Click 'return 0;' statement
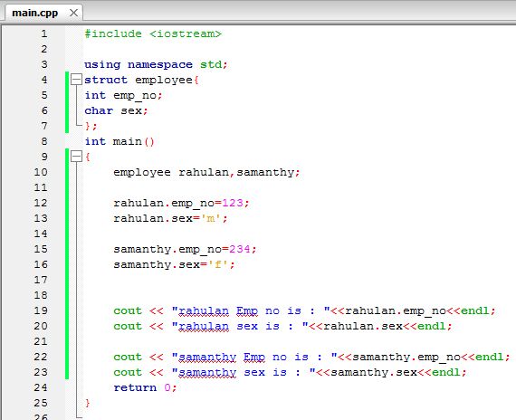The height and width of the screenshot is (420, 516). click(145, 387)
